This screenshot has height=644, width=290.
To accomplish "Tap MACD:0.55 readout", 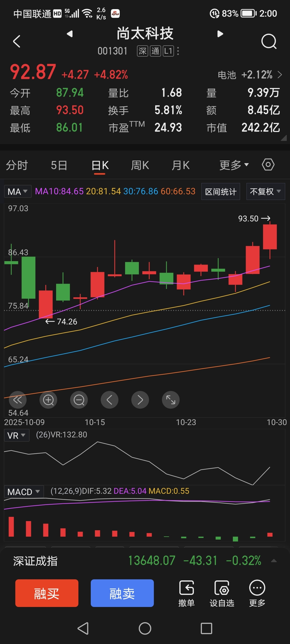I will (x=169, y=491).
